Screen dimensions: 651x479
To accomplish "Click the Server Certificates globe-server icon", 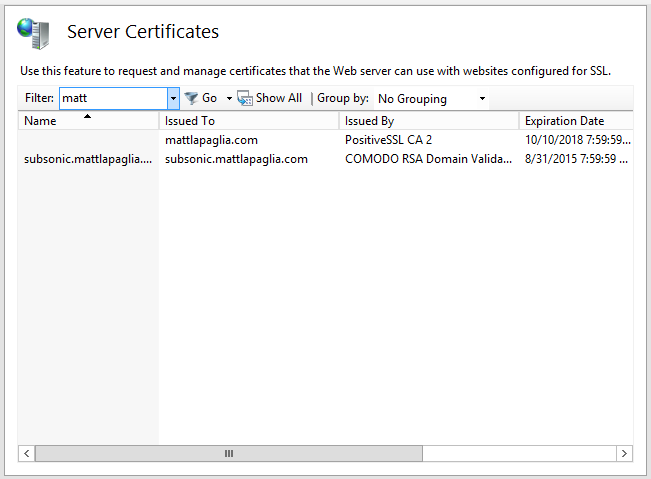I will [x=33, y=33].
